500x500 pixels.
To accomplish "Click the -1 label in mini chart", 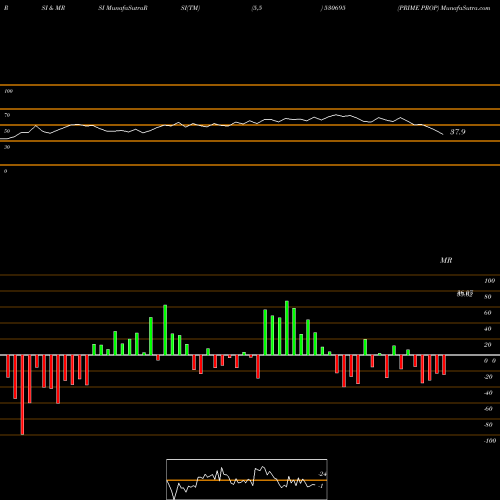I will click(x=321, y=486).
